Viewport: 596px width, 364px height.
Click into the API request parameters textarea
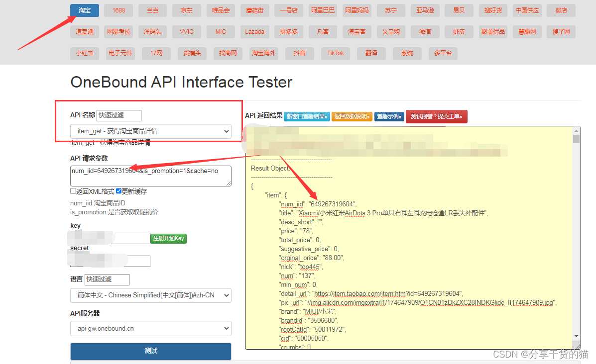[151, 176]
